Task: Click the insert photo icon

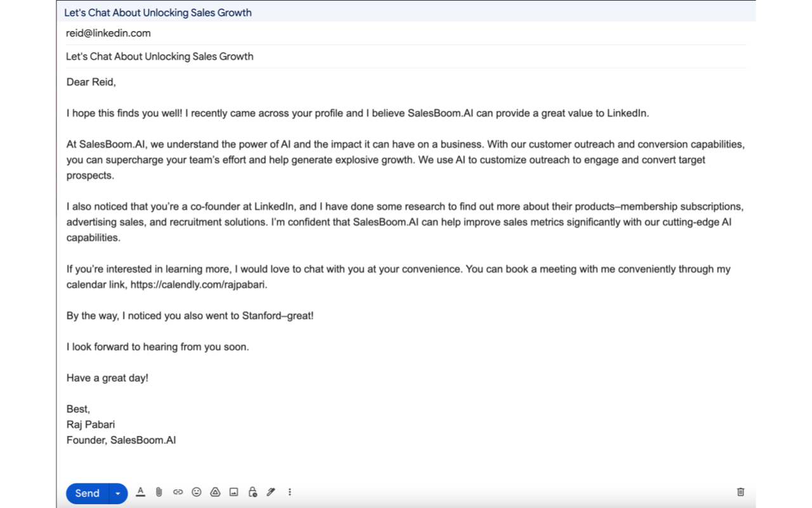Action: [x=233, y=492]
